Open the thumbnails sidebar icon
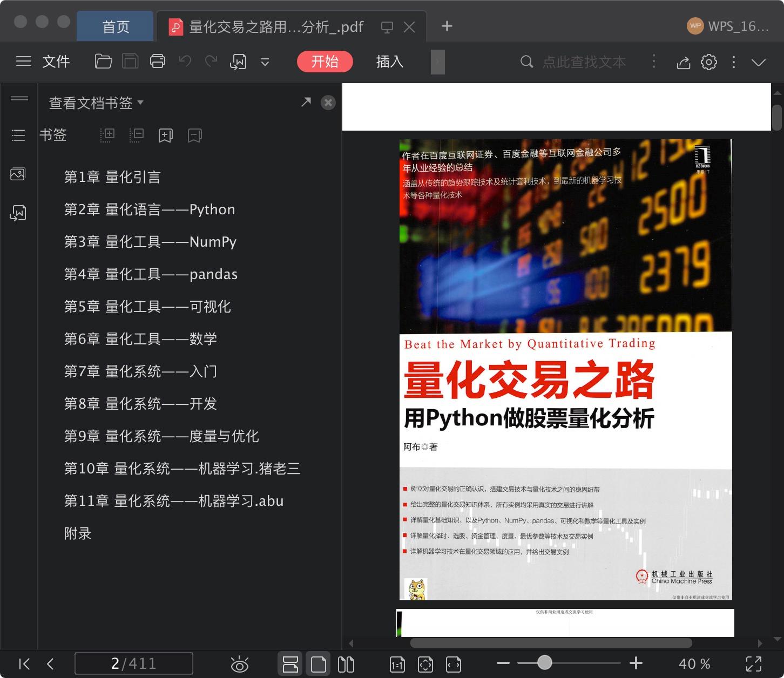This screenshot has height=678, width=784. click(18, 174)
